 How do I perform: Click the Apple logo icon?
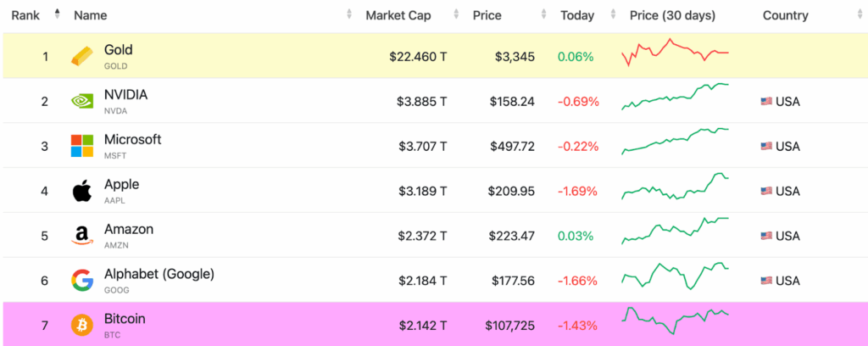(x=82, y=191)
